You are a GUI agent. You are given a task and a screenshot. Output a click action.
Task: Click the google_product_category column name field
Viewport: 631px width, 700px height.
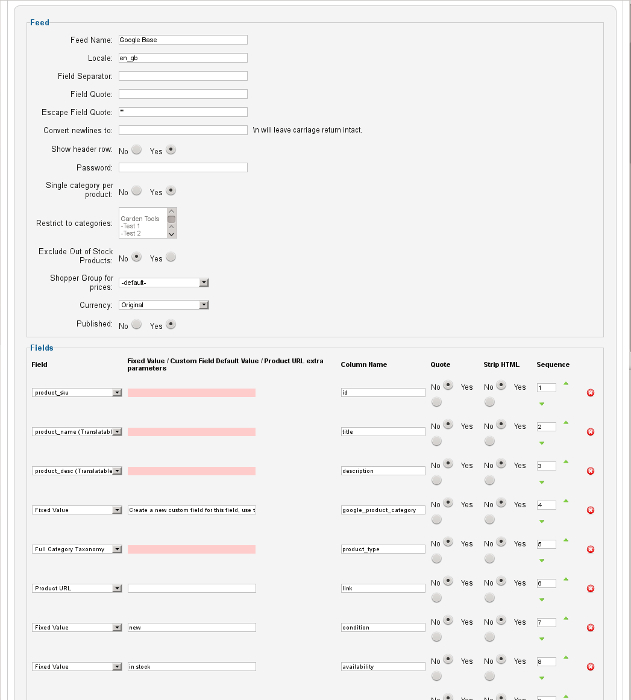point(383,510)
